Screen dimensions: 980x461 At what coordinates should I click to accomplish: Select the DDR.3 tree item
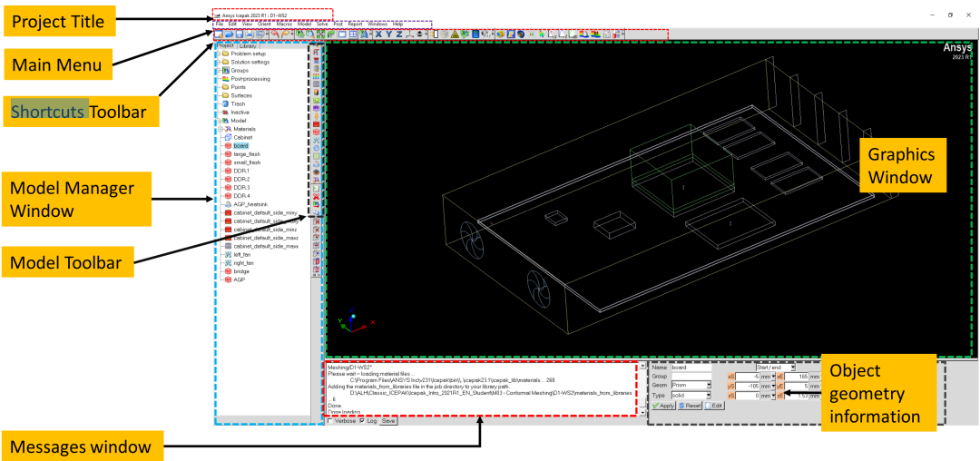241,188
